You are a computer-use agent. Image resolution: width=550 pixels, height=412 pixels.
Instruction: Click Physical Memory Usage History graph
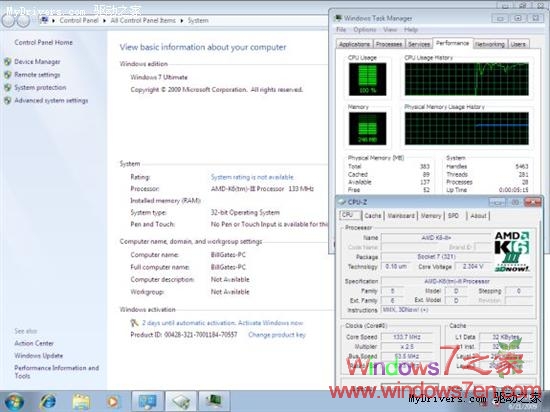pyautogui.click(x=467, y=129)
